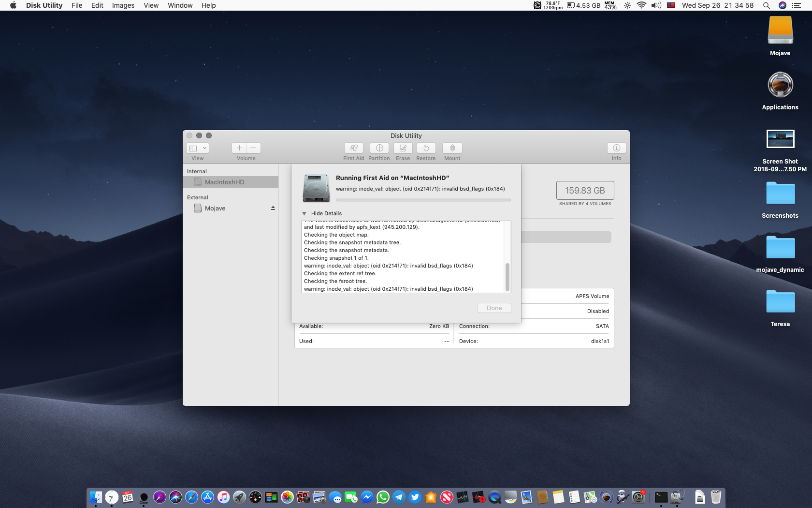Open Launchpad rocket in the Dock
The height and width of the screenshot is (508, 812).
239,497
